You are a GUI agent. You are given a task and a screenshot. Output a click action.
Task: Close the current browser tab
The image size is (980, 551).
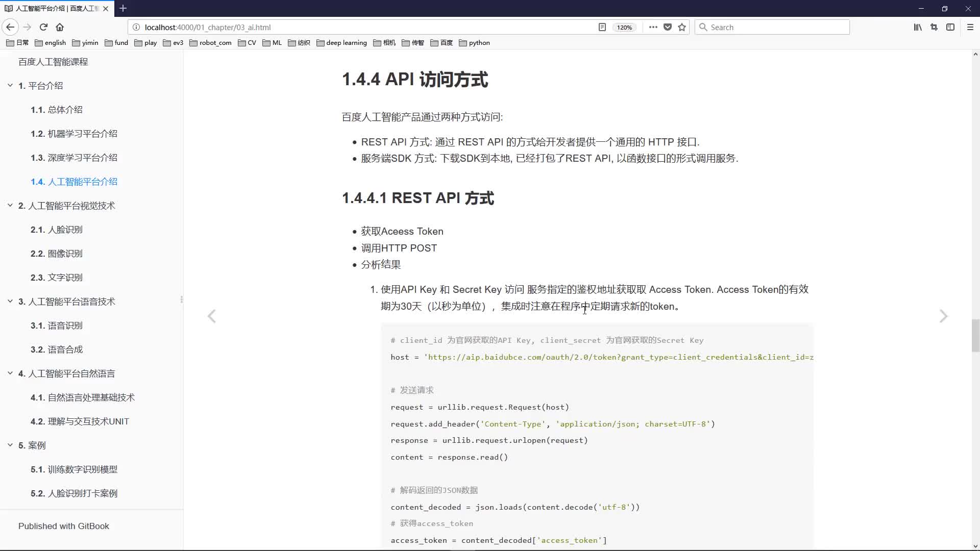[106, 8]
